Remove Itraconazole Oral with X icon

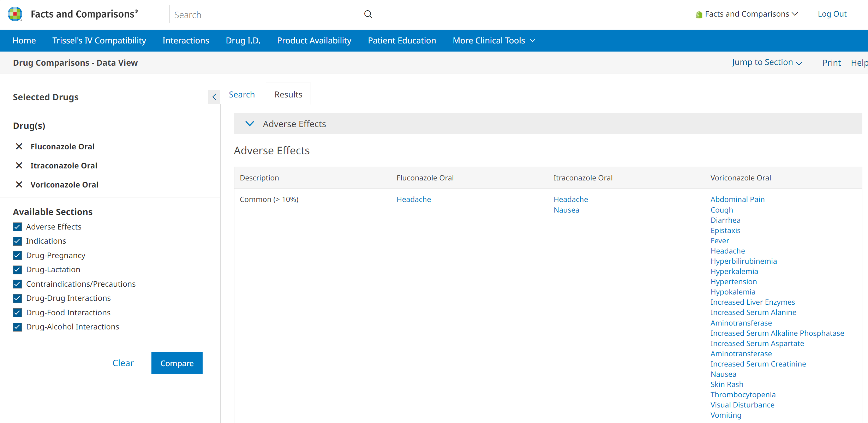point(19,166)
